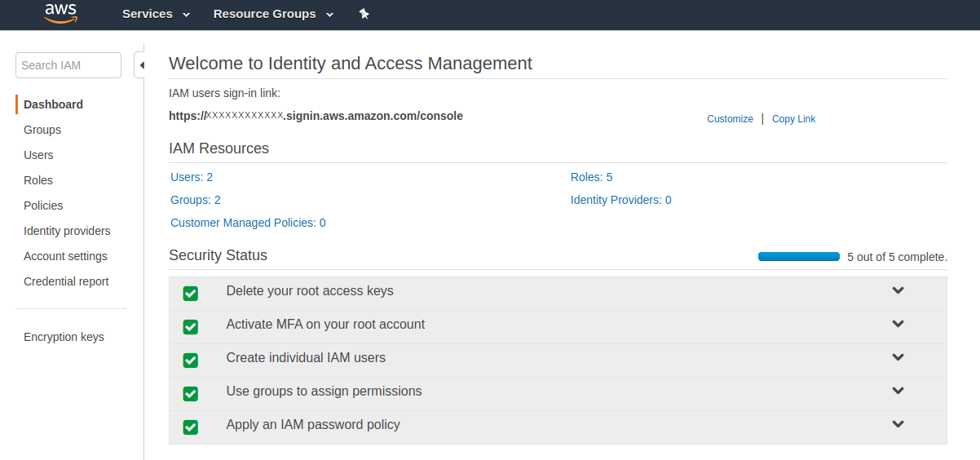Open Roles in the IAM sidebar
The image size is (980, 460).
point(38,180)
